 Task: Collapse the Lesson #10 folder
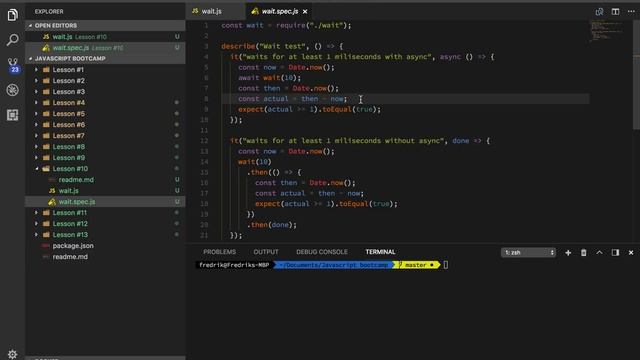point(105,169)
